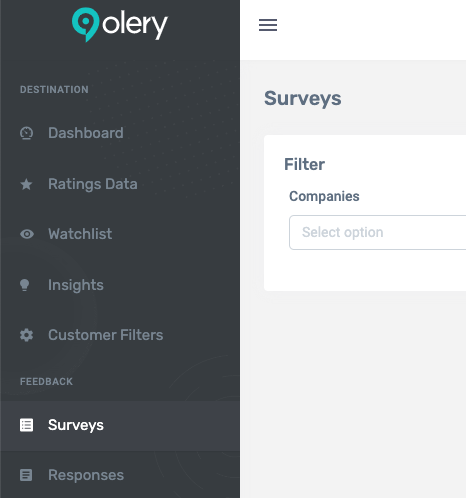Click the Watchlist eye icon
This screenshot has width=466, height=498.
click(x=27, y=234)
